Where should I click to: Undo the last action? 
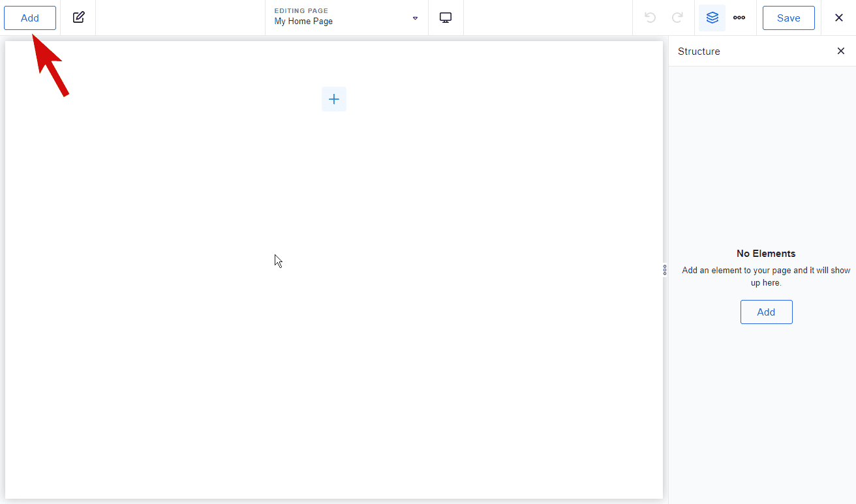coord(650,18)
